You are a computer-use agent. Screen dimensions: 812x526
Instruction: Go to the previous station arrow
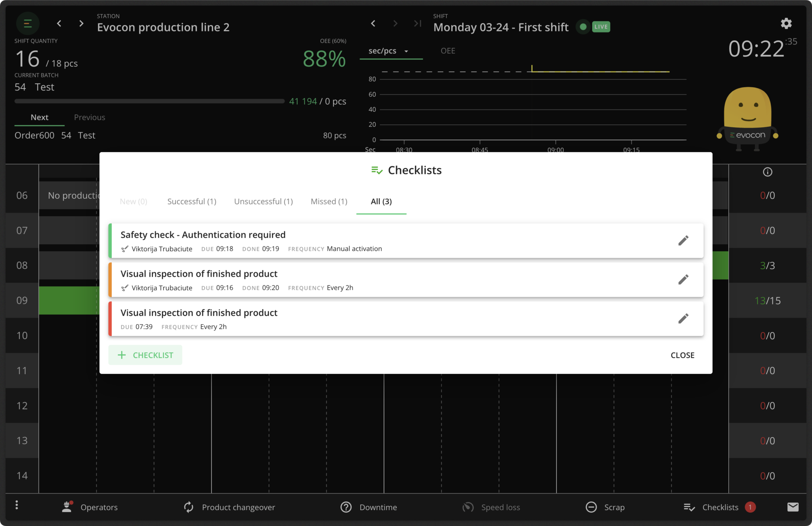(59, 24)
